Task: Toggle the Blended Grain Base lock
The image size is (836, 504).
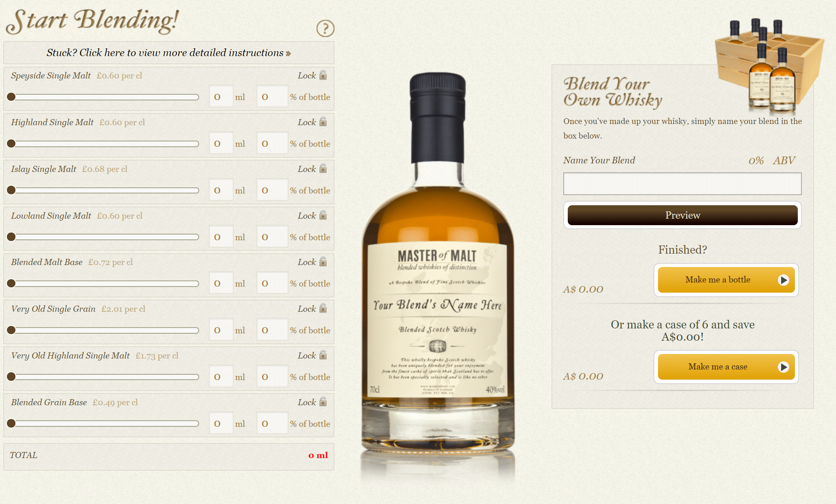Action: (x=323, y=402)
